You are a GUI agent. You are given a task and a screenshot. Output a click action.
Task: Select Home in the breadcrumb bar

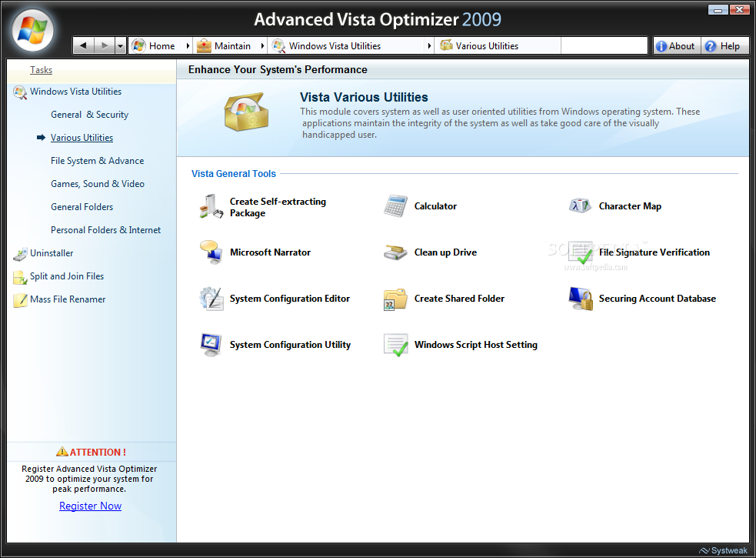tap(162, 46)
